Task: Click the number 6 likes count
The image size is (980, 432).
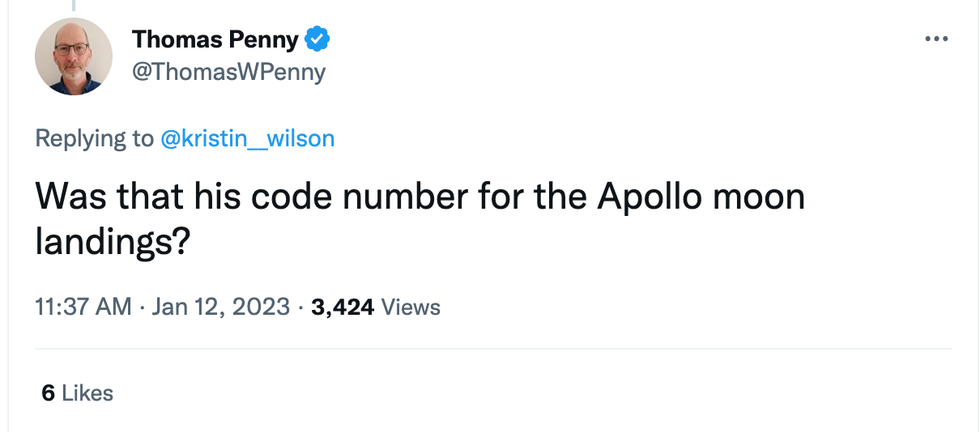Action: [47, 393]
